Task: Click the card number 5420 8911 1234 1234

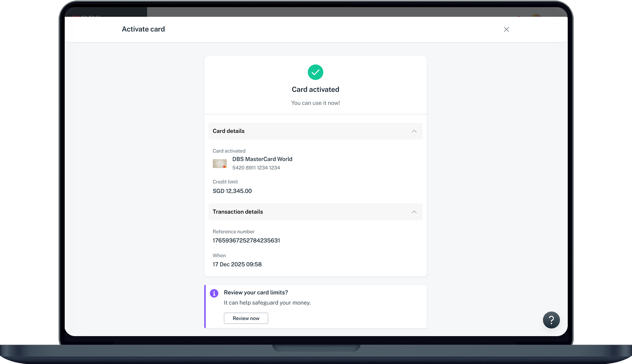Action: point(256,168)
